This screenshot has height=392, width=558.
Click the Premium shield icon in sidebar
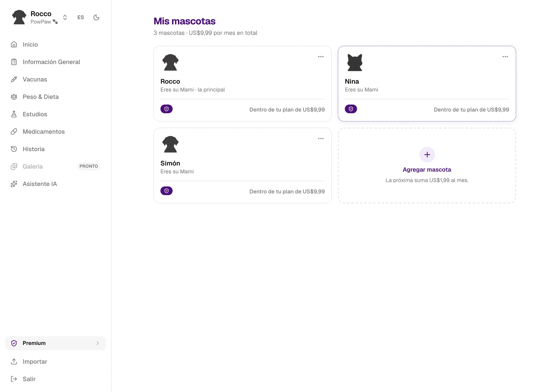pyautogui.click(x=14, y=343)
